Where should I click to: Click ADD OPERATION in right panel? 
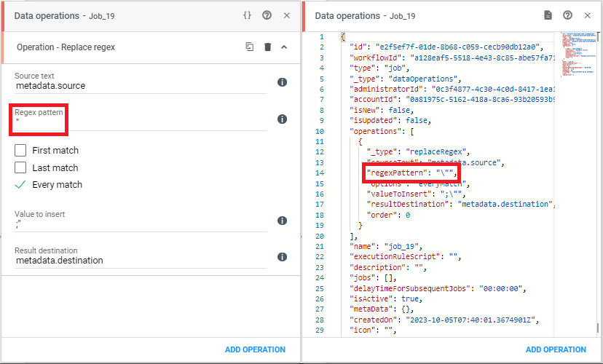(556, 349)
